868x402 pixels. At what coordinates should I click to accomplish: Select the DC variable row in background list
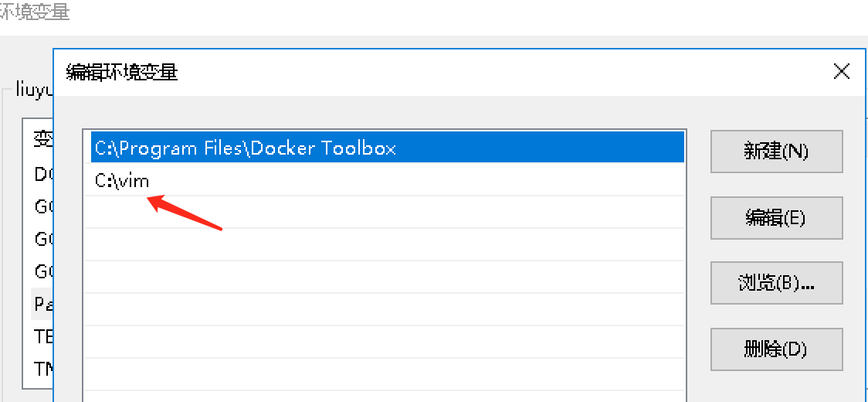click(x=43, y=174)
